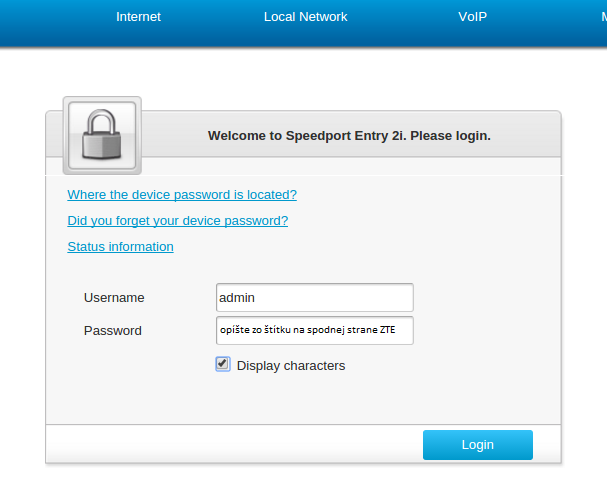Viewport: 607px width, 498px height.
Task: Switch to the Local Network tab
Action: 305,17
